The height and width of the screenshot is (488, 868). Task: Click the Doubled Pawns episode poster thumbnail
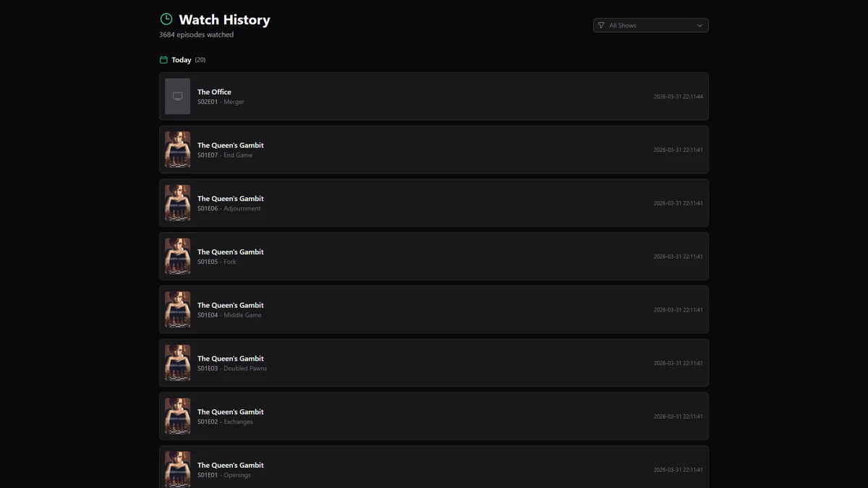(177, 363)
